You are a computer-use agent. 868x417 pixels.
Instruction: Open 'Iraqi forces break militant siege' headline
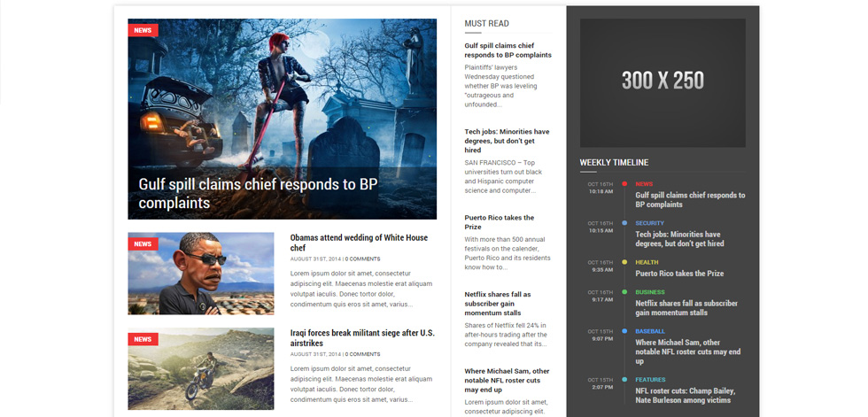362,338
